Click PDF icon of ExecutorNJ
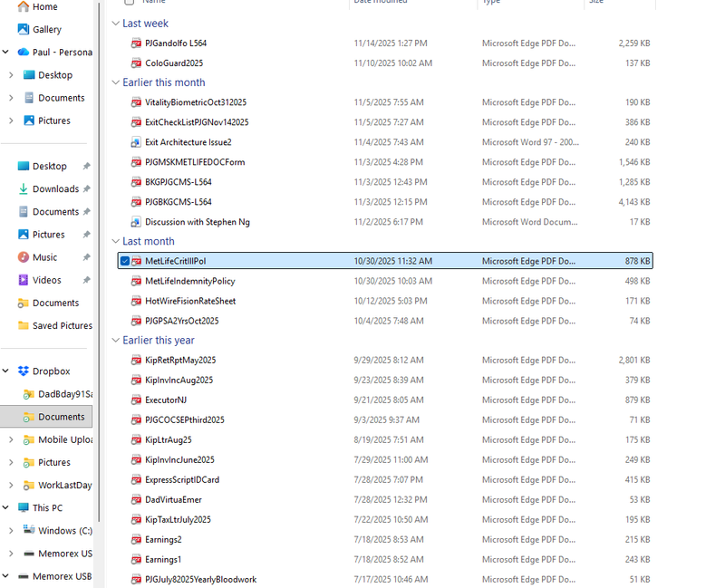 tap(136, 400)
